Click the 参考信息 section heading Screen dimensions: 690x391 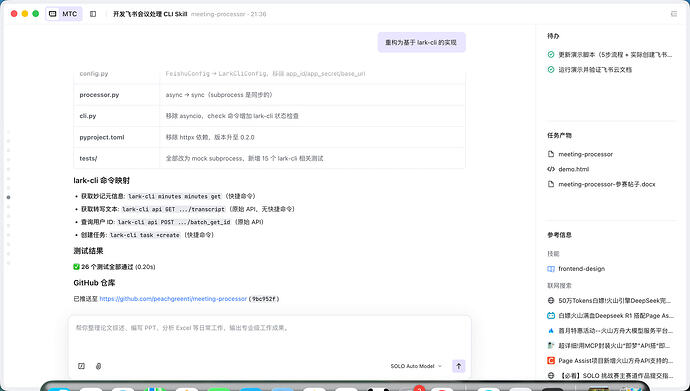(x=559, y=235)
